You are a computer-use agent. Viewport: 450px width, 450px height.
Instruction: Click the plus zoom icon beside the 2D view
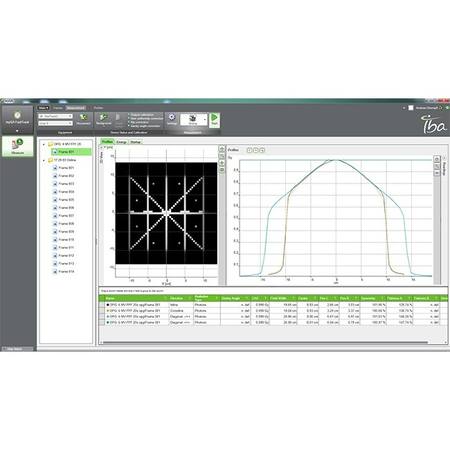coord(222,163)
